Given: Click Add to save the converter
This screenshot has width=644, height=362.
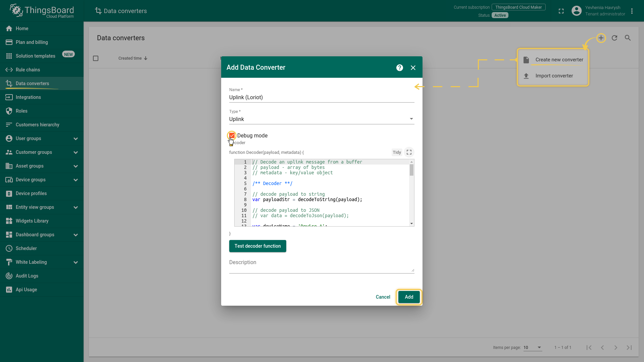Looking at the screenshot, I should [408, 297].
